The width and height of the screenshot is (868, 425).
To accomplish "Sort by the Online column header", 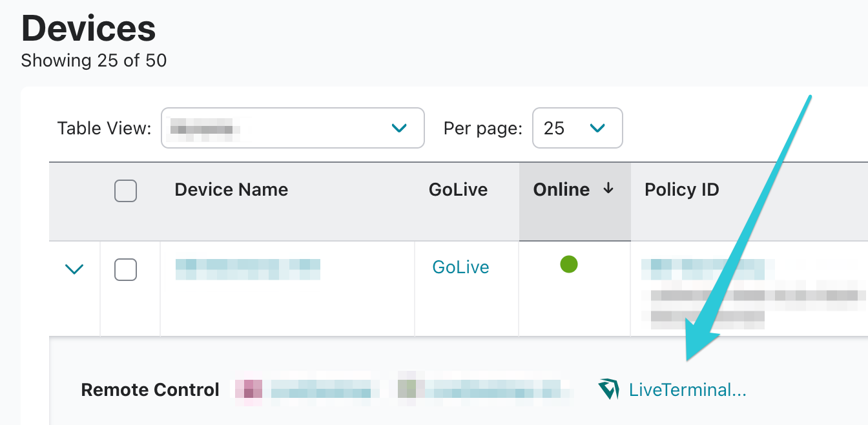I will coord(575,202).
